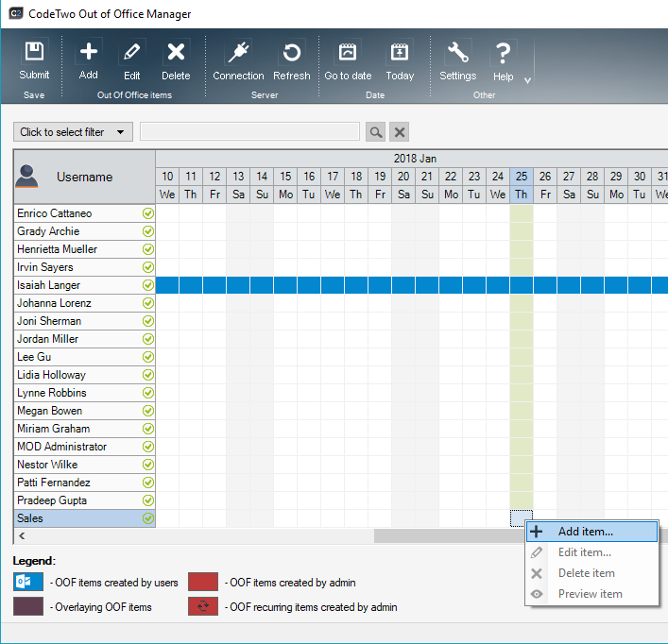
Task: Open the Click to select filter dropdown
Action: pyautogui.click(x=73, y=132)
